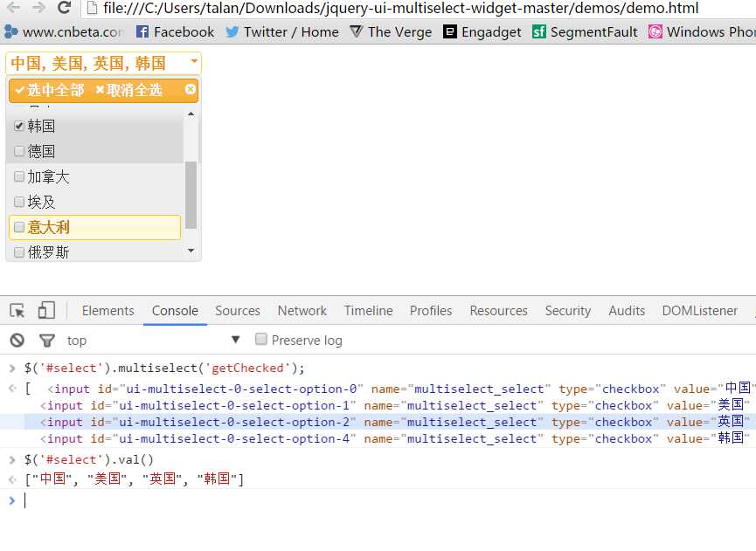Image resolution: width=756 pixels, height=551 pixels.
Task: Open the Twitter bird bookmark icon
Action: click(x=232, y=31)
